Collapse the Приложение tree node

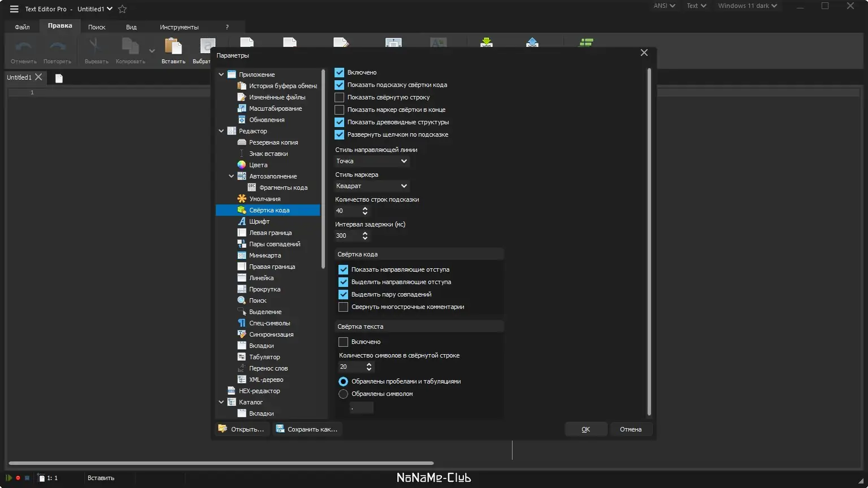222,75
